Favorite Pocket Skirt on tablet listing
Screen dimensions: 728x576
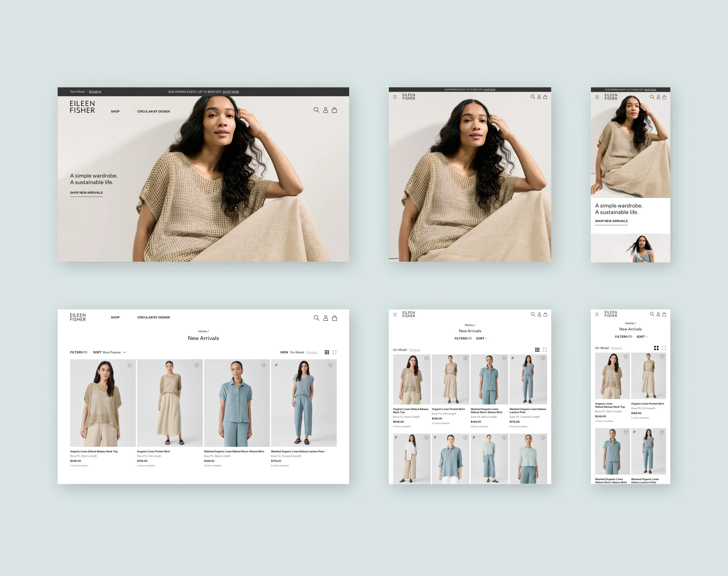point(465,359)
